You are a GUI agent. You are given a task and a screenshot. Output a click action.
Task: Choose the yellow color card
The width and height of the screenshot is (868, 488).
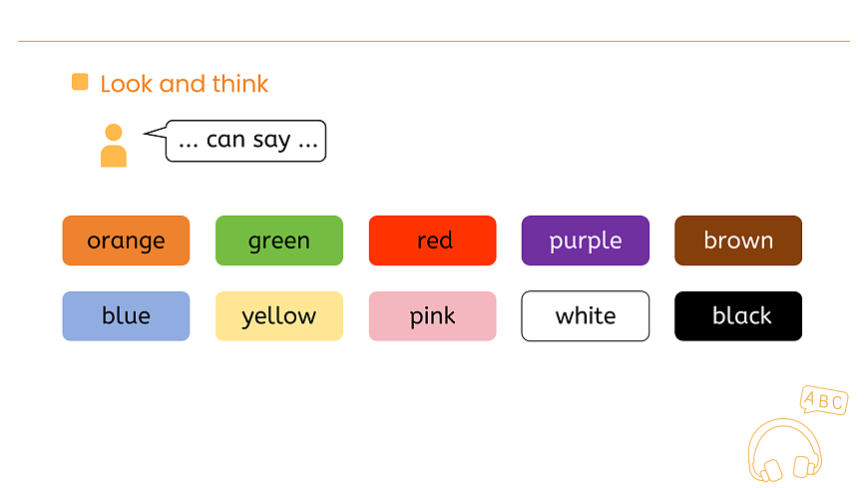coord(279,316)
